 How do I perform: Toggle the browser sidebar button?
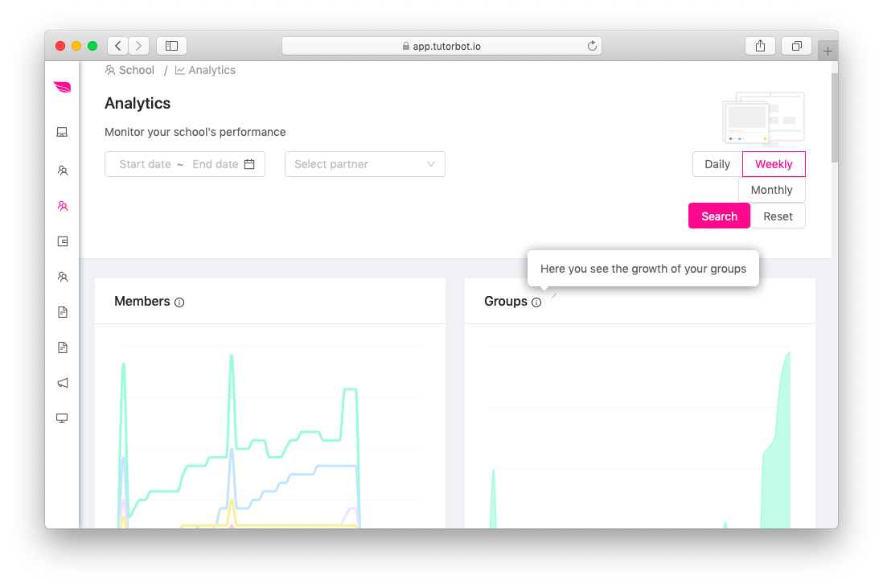(172, 46)
